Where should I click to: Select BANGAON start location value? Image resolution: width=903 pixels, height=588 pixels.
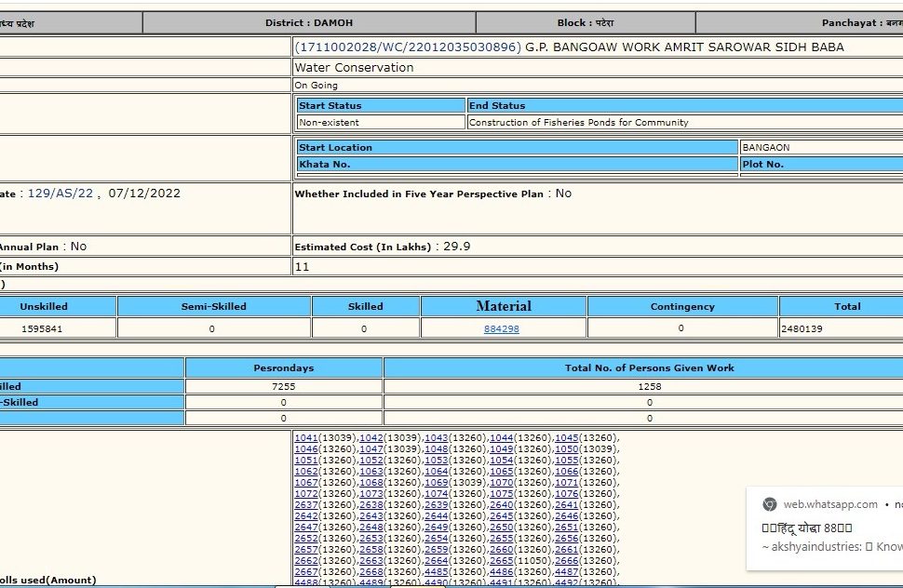766,147
